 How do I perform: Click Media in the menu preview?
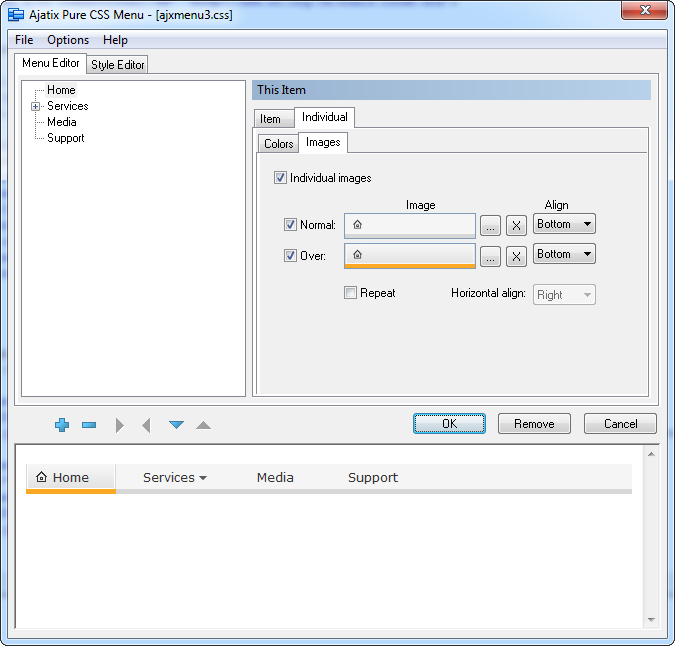click(x=275, y=477)
